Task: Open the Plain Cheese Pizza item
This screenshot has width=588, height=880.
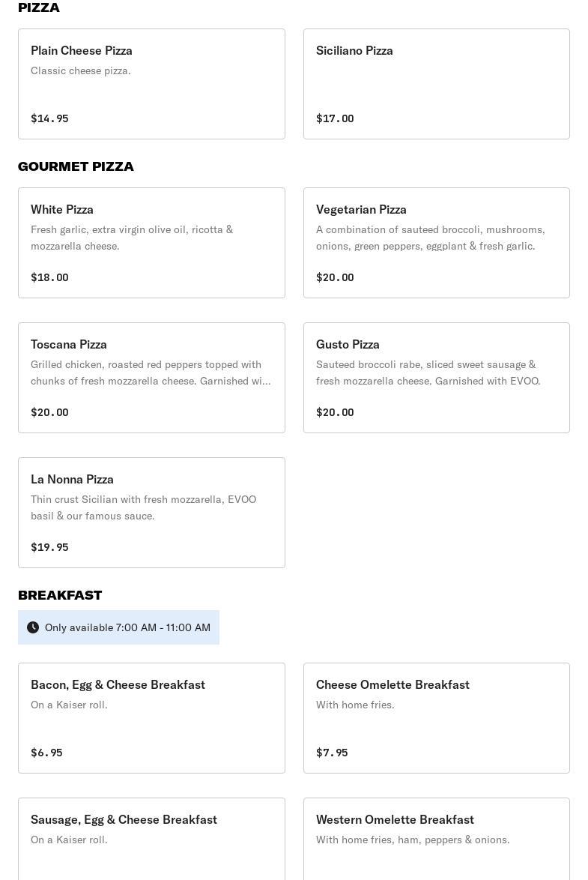Action: [151, 84]
